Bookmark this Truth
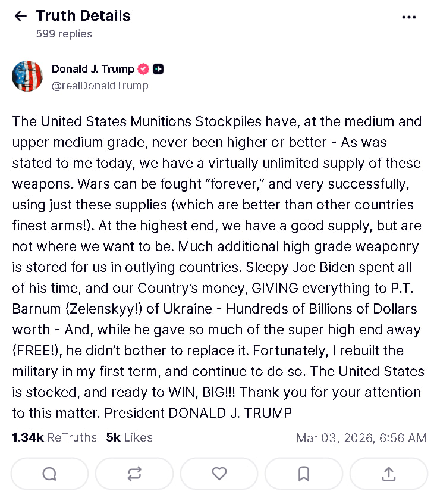Screen dimensions: 437x504 [x=304, y=474]
